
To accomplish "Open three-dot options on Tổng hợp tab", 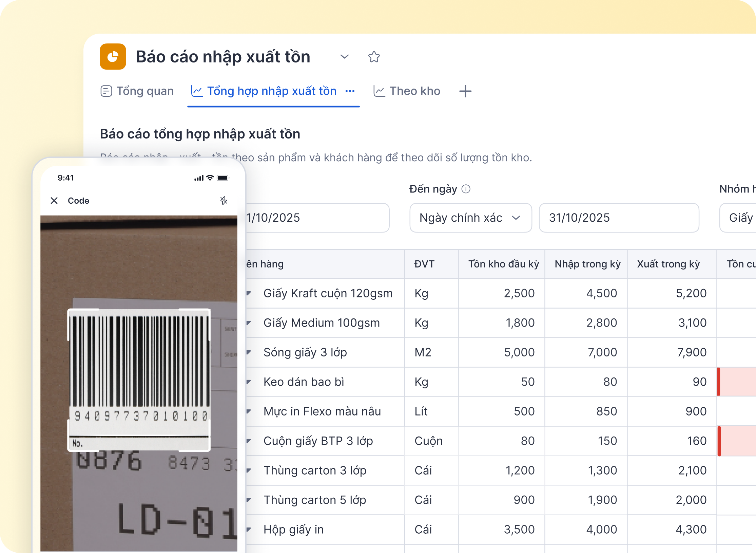I will coord(350,91).
